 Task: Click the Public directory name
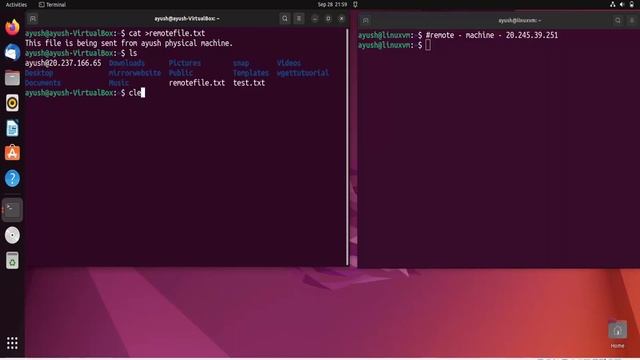[x=181, y=73]
